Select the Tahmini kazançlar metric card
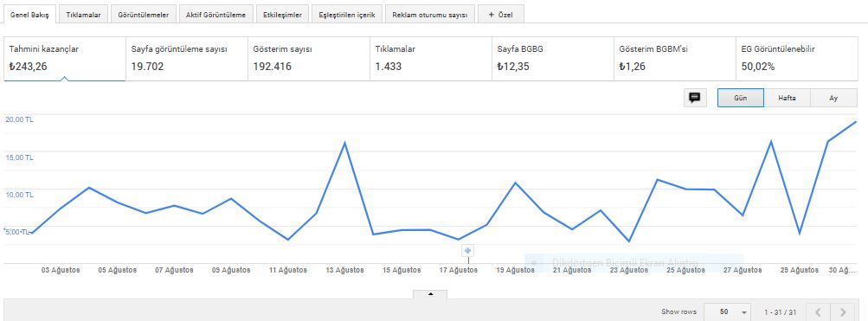Screen dimensions: 868x321 (x=65, y=59)
